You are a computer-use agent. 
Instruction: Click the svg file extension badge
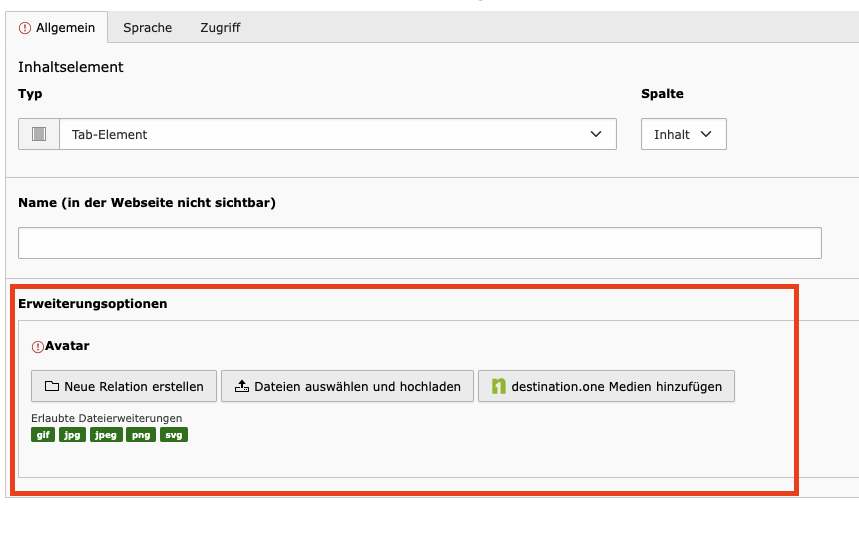click(174, 435)
